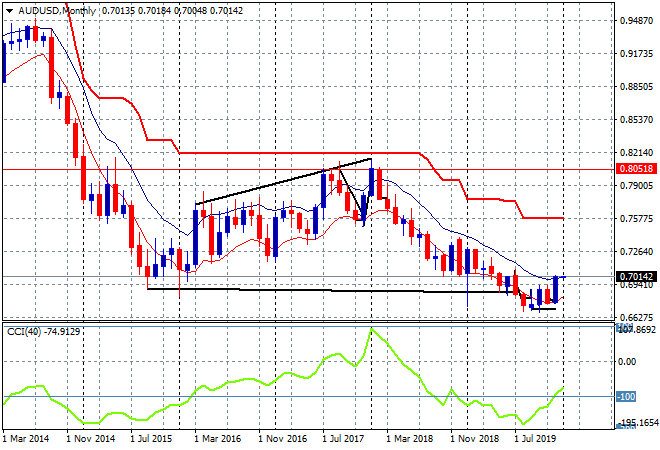Click the -195.1654 value on CCI scale
Image resolution: width=660 pixels, height=450 pixels.
click(637, 422)
